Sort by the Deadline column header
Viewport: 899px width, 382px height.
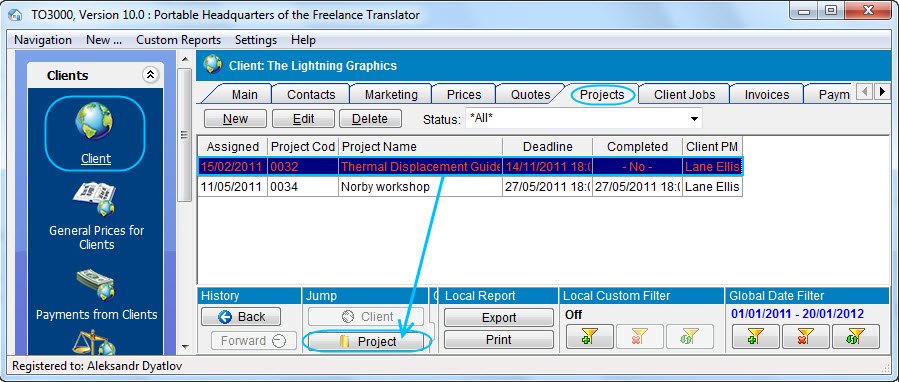[548, 147]
